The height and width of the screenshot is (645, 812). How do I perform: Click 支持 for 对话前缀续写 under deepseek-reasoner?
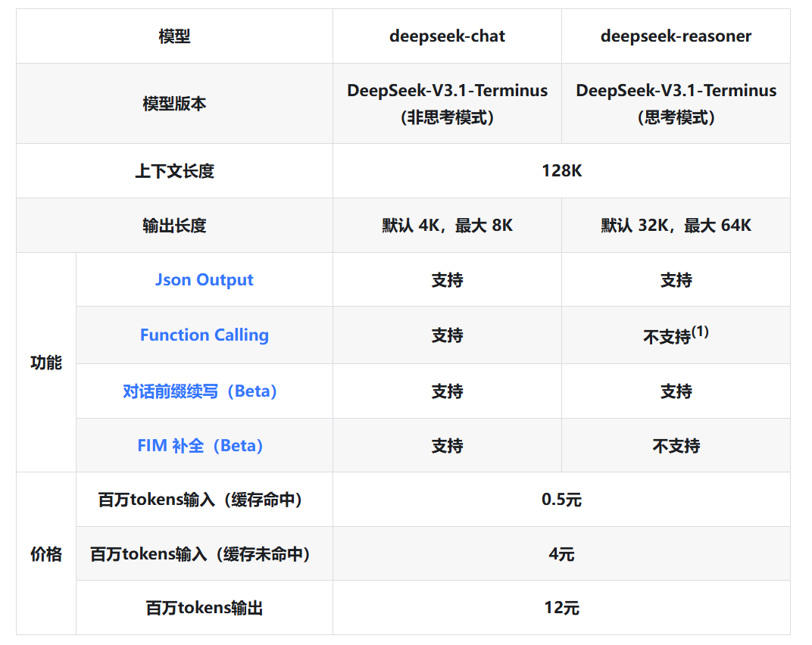[x=676, y=391]
